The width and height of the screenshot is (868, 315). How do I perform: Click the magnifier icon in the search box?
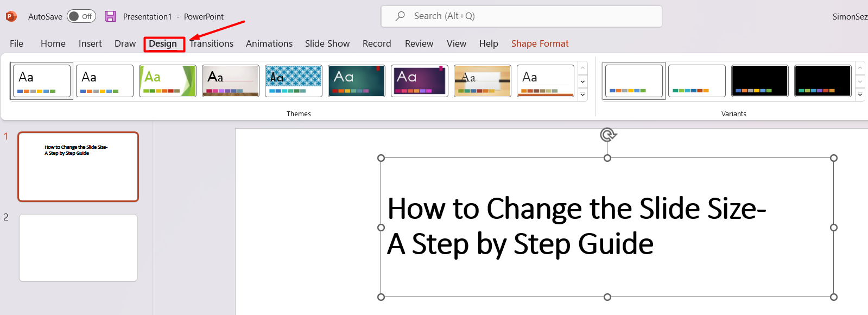click(x=400, y=16)
